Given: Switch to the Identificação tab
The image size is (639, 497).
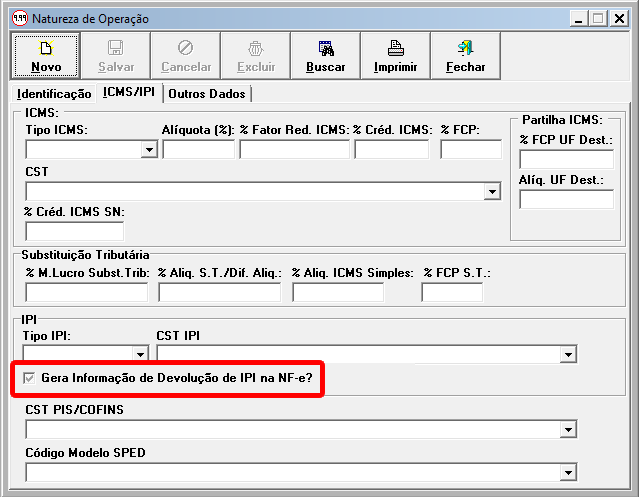Looking at the screenshot, I should 54,94.
